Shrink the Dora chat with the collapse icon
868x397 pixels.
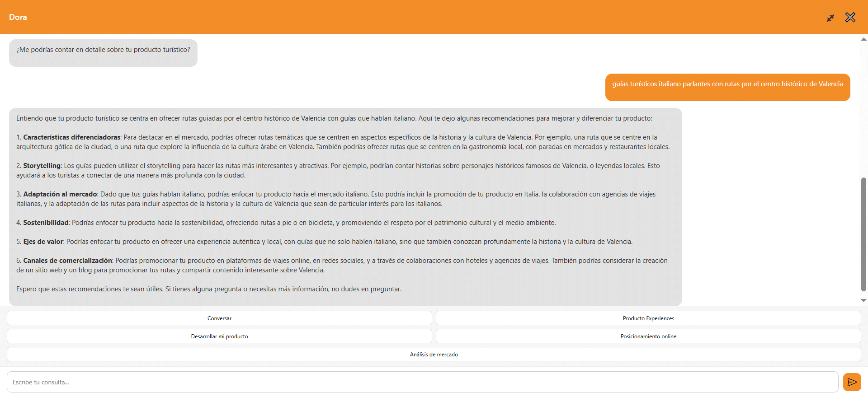830,18
